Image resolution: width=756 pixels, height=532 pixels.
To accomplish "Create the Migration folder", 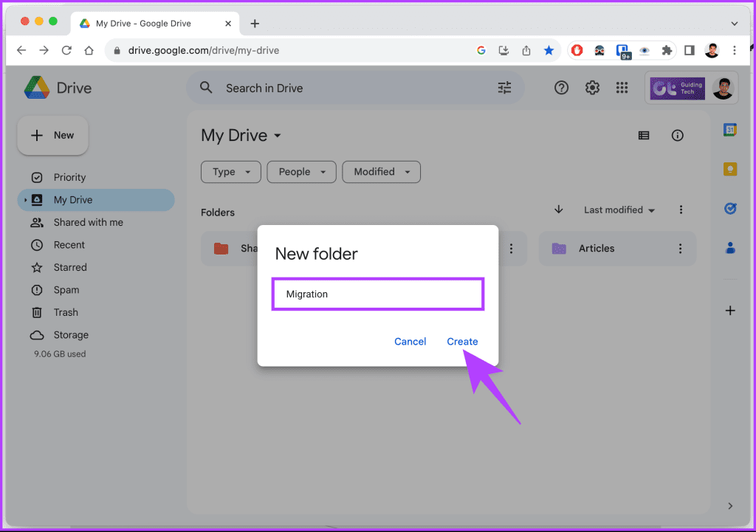I will [x=462, y=341].
